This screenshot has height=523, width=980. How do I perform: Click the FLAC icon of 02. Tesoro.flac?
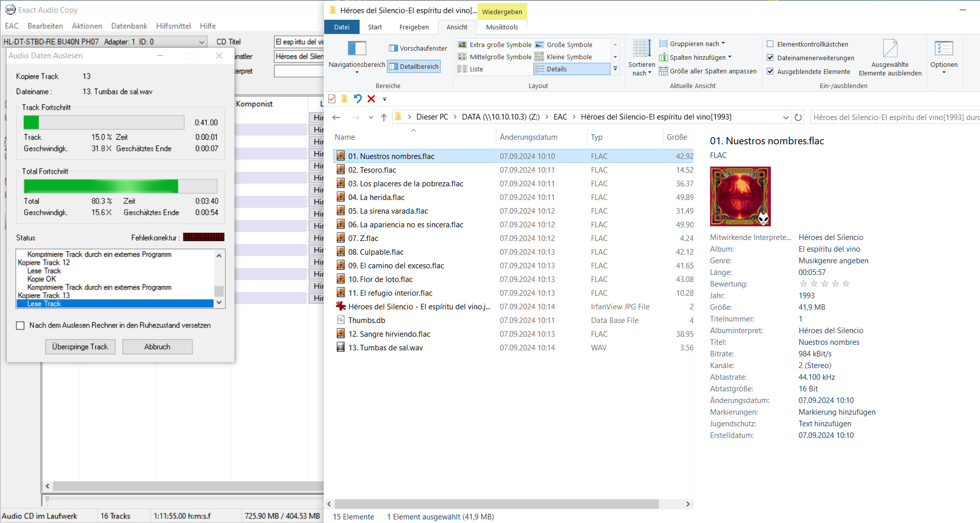(x=341, y=170)
